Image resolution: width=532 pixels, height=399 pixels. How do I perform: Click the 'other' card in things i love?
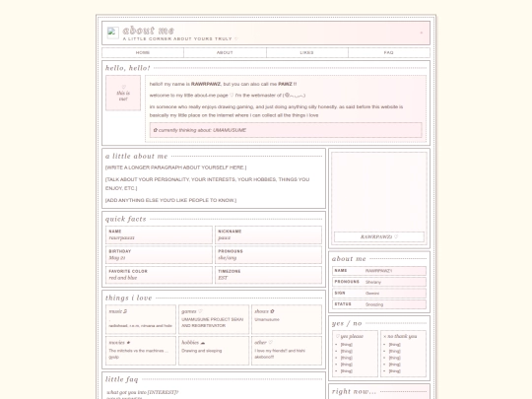point(287,351)
